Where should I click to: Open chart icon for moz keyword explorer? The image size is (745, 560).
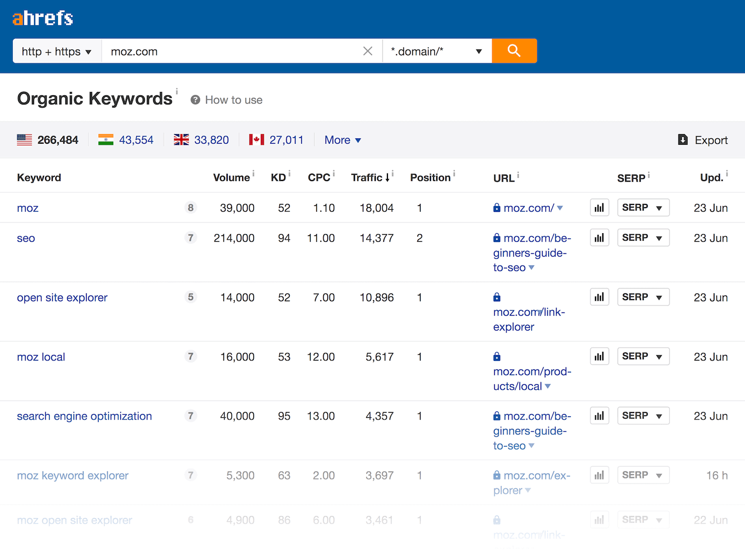pos(599,475)
